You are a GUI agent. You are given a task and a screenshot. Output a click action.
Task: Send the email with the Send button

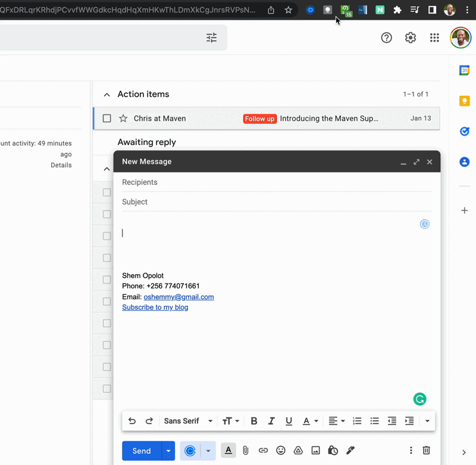click(141, 451)
